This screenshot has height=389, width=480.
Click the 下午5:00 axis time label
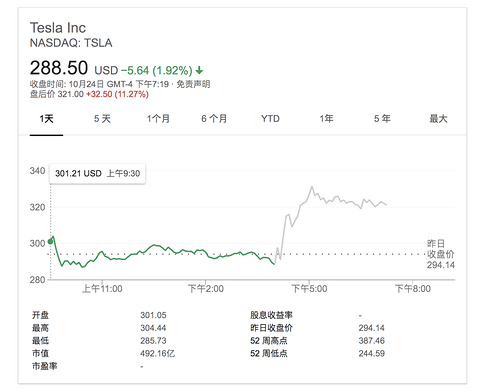click(x=309, y=289)
